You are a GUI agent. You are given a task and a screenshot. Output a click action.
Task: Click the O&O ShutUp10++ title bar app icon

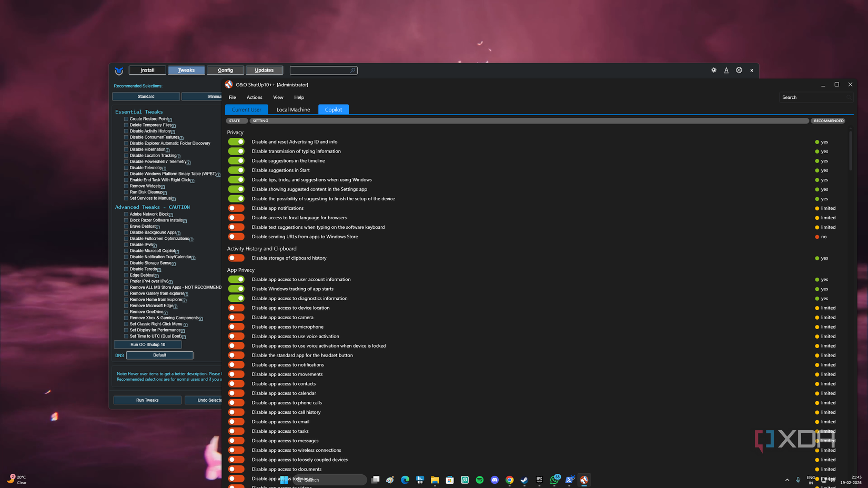click(229, 85)
